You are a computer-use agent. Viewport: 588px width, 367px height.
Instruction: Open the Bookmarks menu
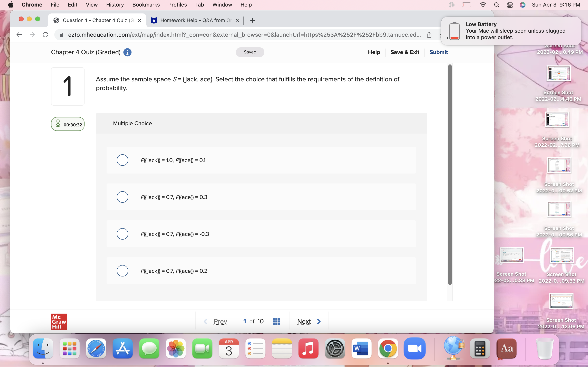pos(146,5)
